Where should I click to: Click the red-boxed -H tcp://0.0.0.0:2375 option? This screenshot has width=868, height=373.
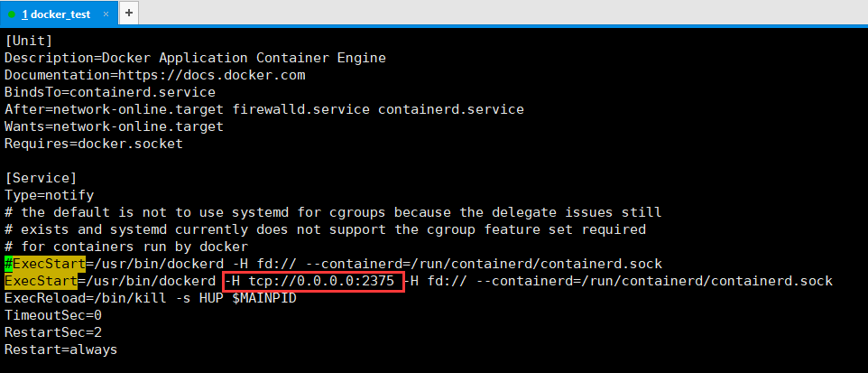(313, 282)
